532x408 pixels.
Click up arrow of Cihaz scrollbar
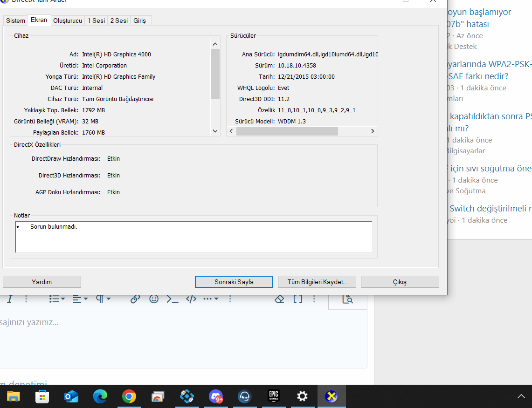click(215, 44)
